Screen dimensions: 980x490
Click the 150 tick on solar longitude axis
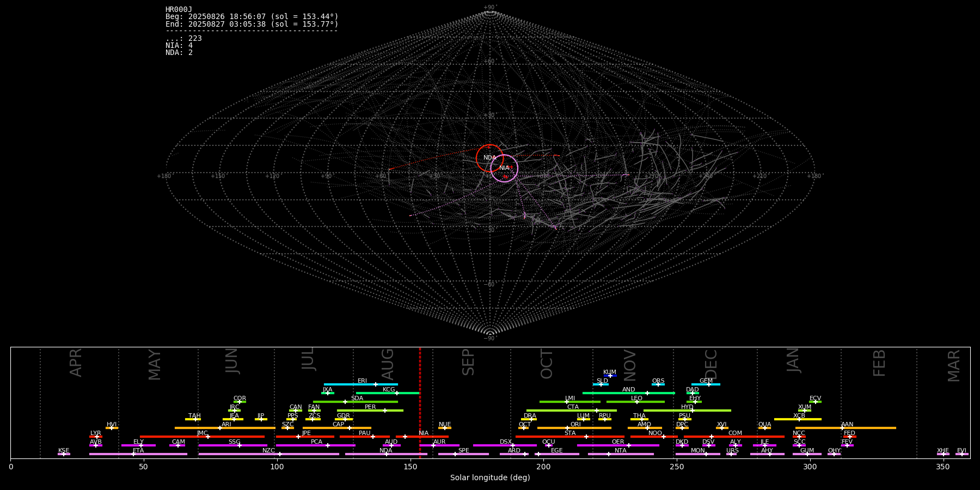(x=411, y=467)
